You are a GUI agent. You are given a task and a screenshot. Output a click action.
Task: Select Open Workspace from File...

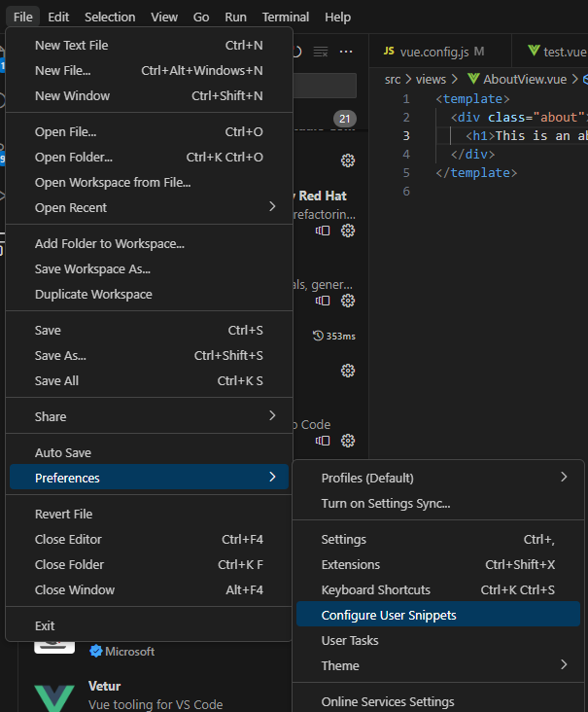pyautogui.click(x=149, y=182)
